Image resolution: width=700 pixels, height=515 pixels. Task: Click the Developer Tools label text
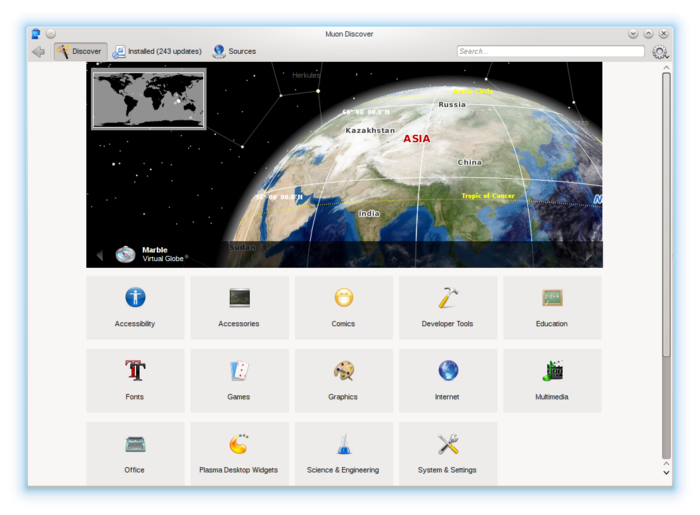click(x=447, y=324)
